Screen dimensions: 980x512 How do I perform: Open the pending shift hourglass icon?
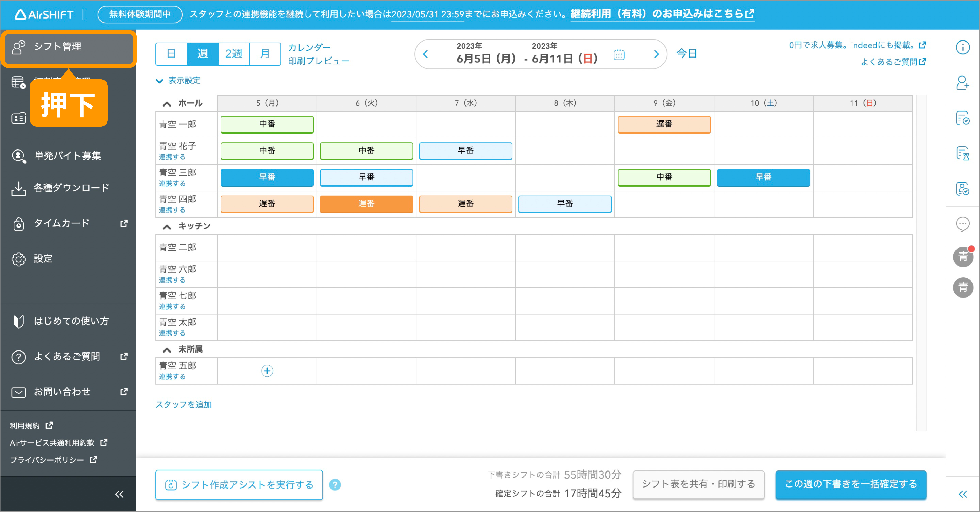pyautogui.click(x=963, y=153)
